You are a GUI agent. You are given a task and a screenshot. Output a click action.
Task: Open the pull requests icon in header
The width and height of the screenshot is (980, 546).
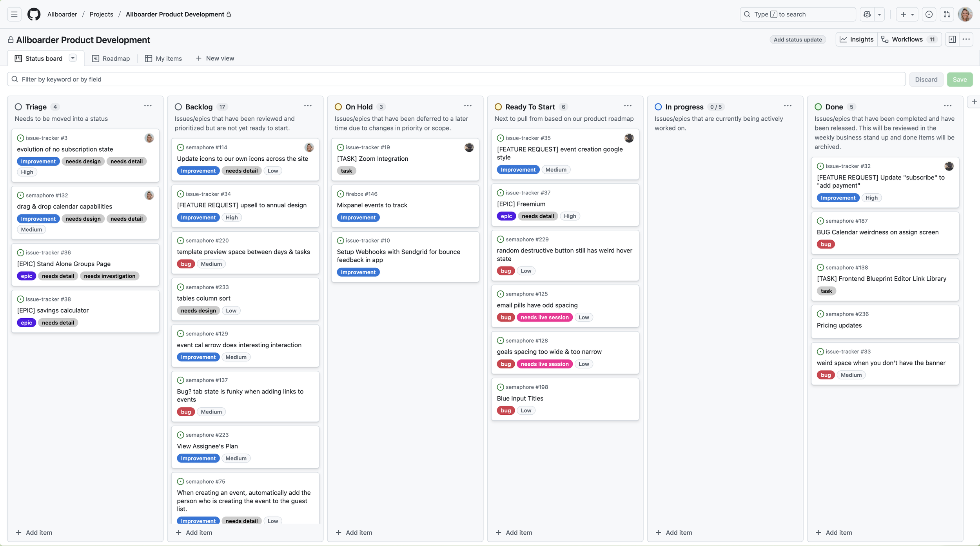(x=947, y=15)
